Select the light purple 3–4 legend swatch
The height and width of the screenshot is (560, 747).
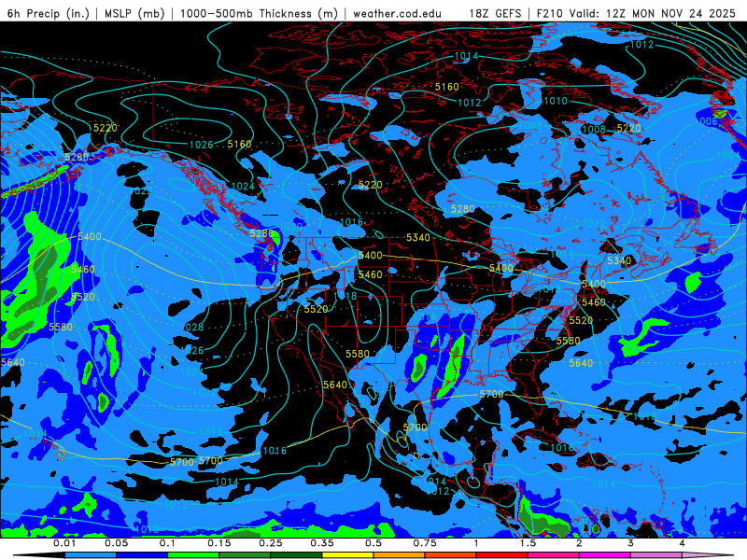click(x=656, y=555)
